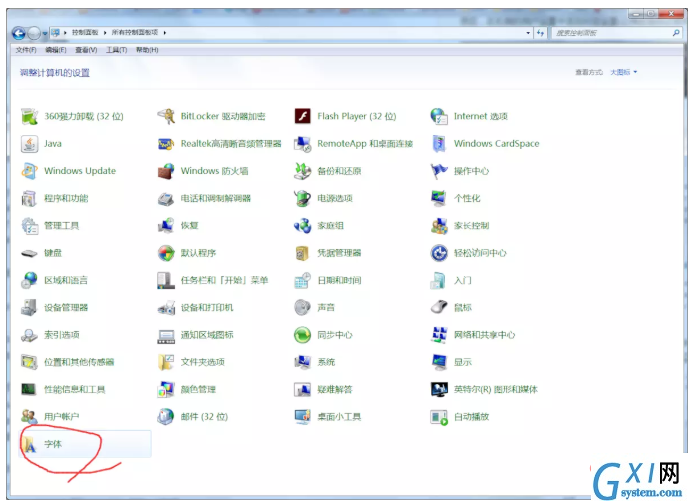Open the 操作中心 flag icon

point(439,171)
